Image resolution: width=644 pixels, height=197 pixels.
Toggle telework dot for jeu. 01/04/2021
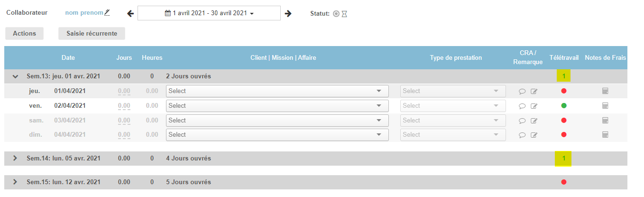(564, 91)
